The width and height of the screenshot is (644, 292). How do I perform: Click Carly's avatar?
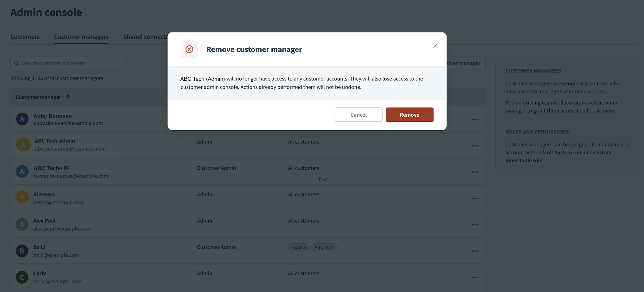coord(22,277)
